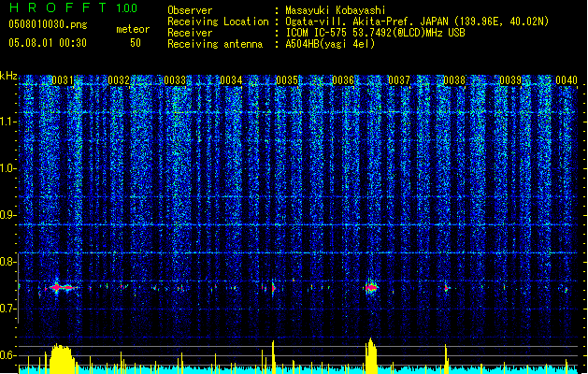Click the meteor label
588x374 pixels.
pyautogui.click(x=133, y=29)
